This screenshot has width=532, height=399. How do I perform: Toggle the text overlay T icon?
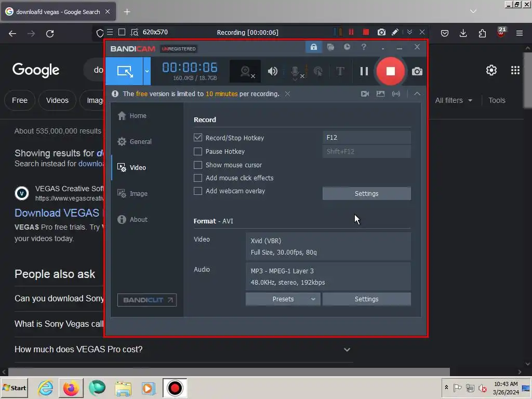pos(340,71)
